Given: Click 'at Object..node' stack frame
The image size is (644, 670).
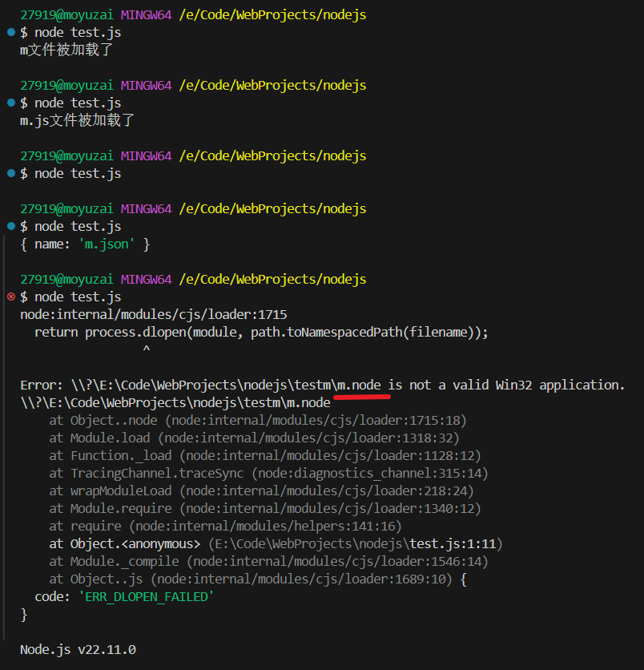Looking at the screenshot, I should pyautogui.click(x=257, y=421).
